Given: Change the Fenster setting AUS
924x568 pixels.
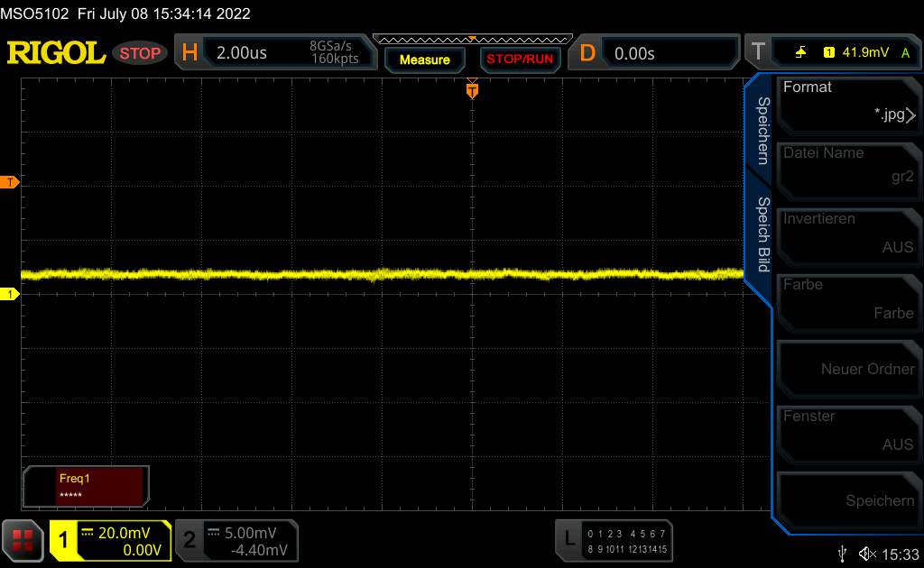Looking at the screenshot, I should tap(847, 430).
